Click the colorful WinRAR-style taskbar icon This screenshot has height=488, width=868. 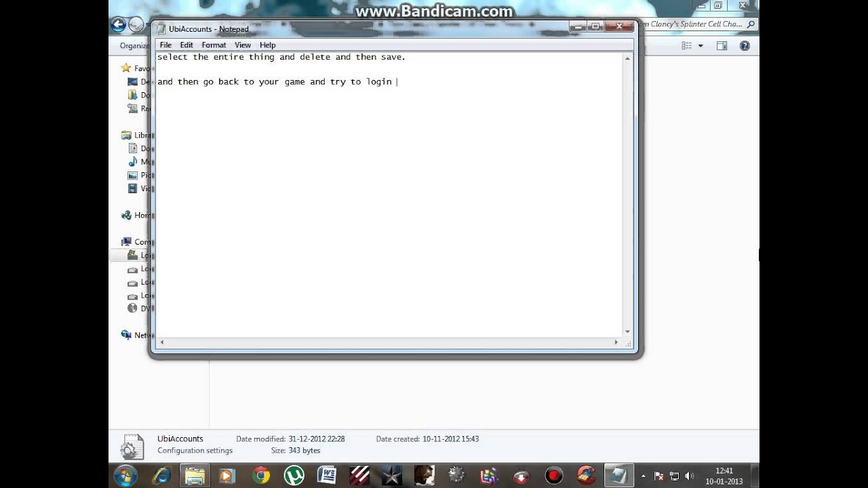click(x=489, y=475)
